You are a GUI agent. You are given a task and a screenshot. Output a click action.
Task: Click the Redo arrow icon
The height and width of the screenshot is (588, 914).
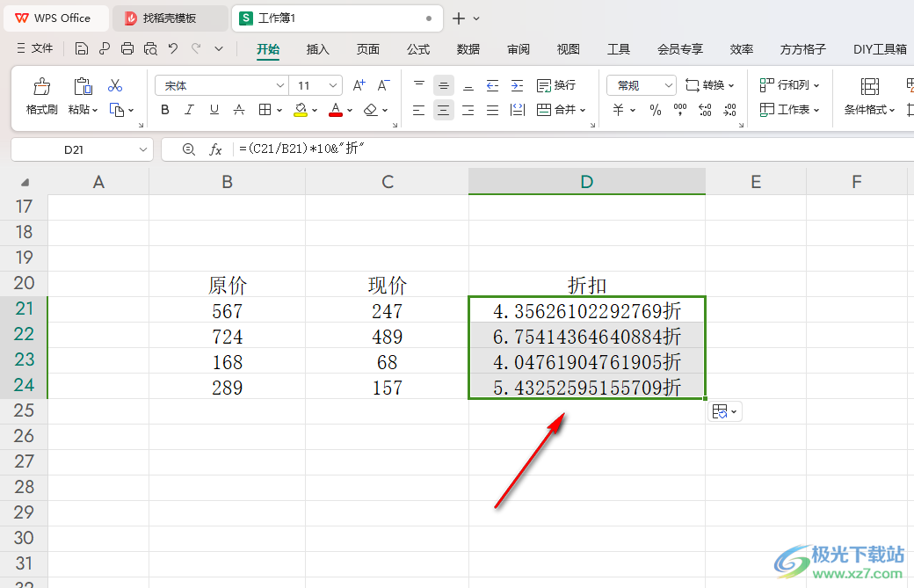[x=197, y=49]
